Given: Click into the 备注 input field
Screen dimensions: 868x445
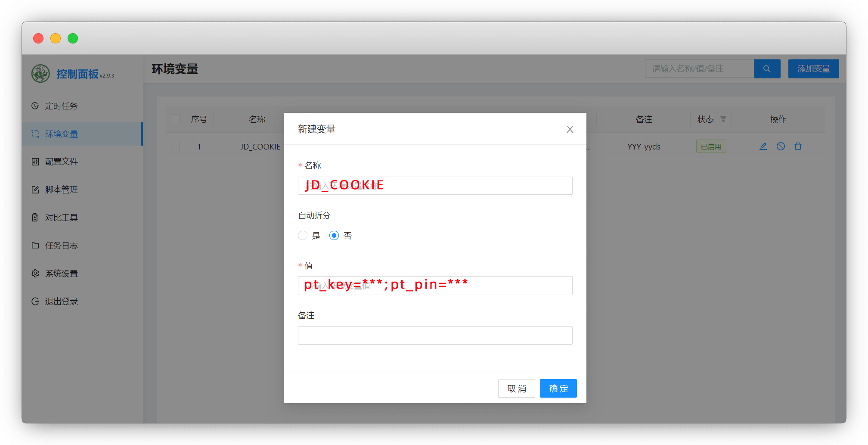Looking at the screenshot, I should pos(435,336).
